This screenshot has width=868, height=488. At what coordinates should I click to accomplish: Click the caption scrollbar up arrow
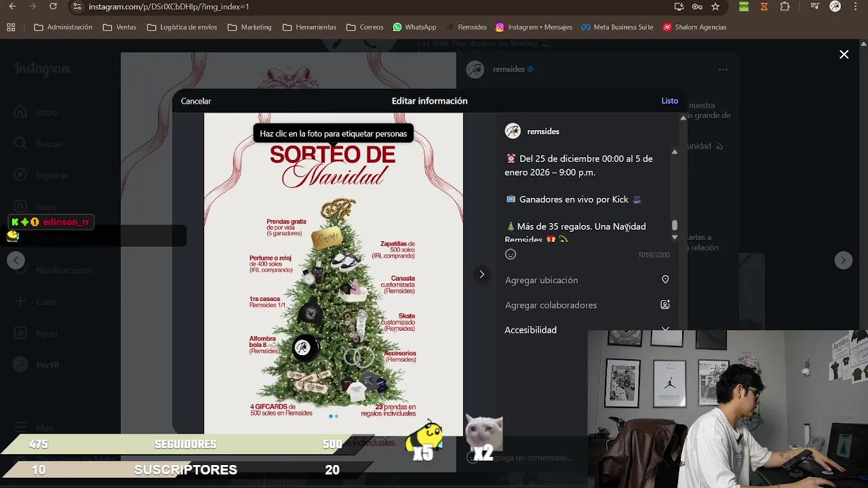(x=674, y=152)
